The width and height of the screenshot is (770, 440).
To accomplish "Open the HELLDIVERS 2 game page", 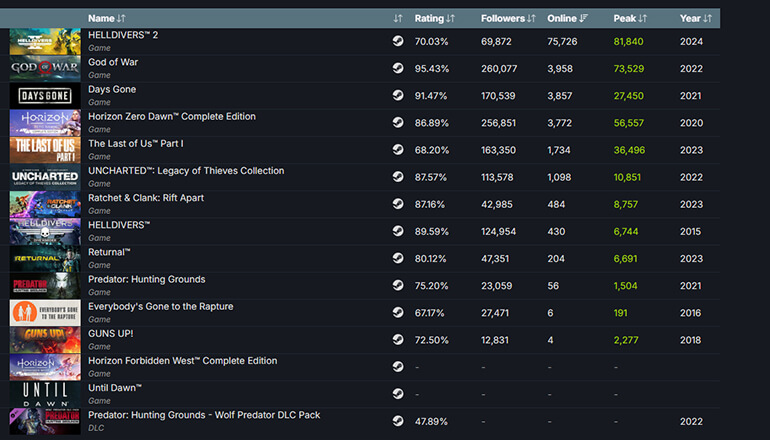I will tap(123, 35).
